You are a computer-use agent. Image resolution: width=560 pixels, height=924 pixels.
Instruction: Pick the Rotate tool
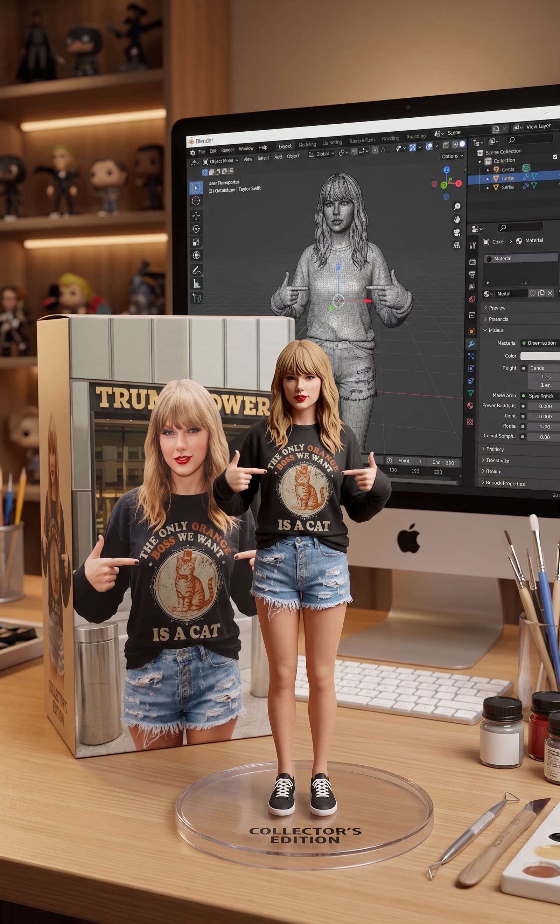click(196, 229)
